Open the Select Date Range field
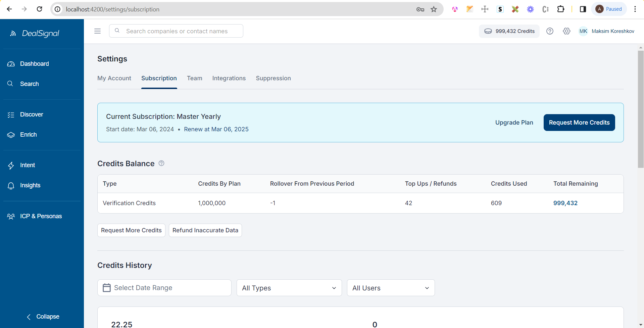Image resolution: width=644 pixels, height=328 pixels. pos(164,288)
